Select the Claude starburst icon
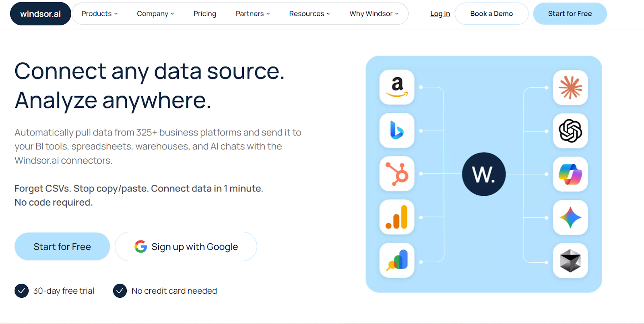 (x=570, y=87)
